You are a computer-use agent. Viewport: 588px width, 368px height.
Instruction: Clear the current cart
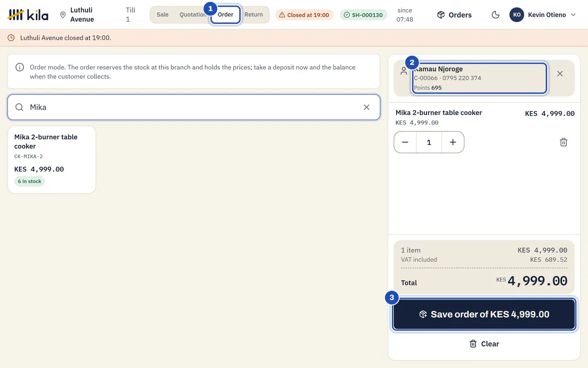(x=484, y=344)
